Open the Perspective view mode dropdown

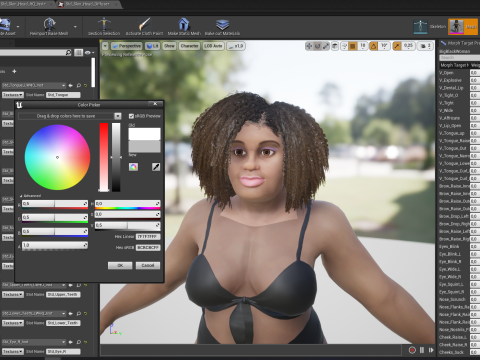pyautogui.click(x=127, y=46)
